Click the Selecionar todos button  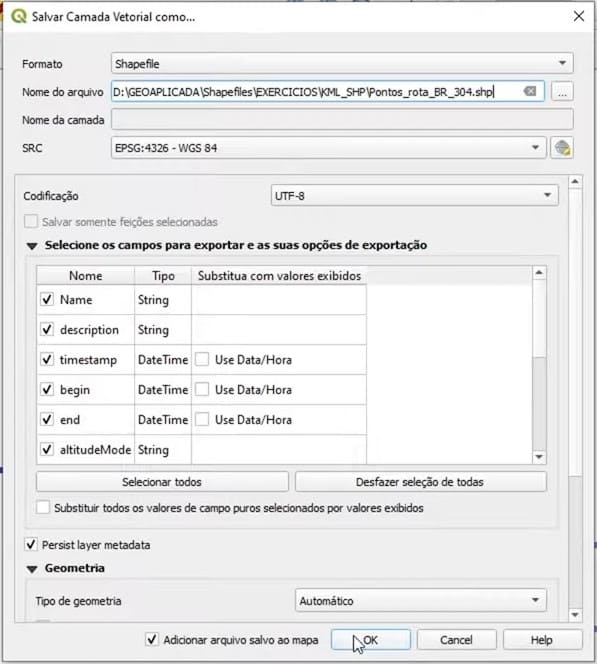point(162,482)
